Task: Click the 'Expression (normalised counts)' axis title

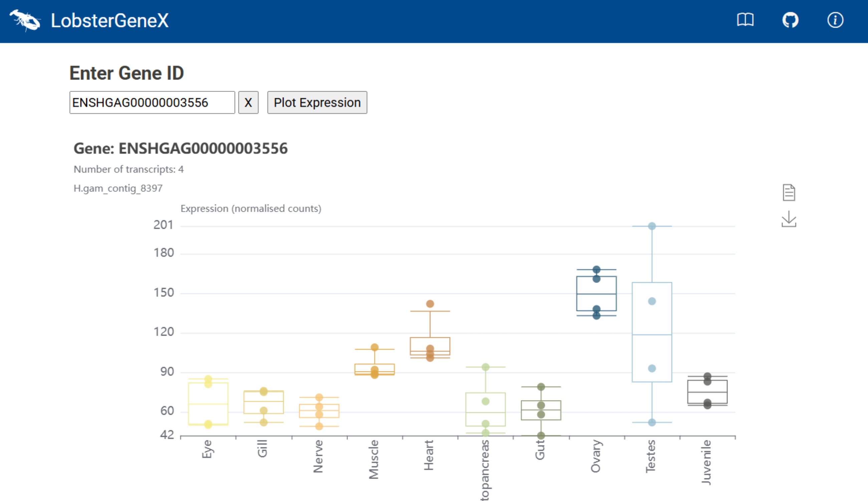Action: coord(251,208)
